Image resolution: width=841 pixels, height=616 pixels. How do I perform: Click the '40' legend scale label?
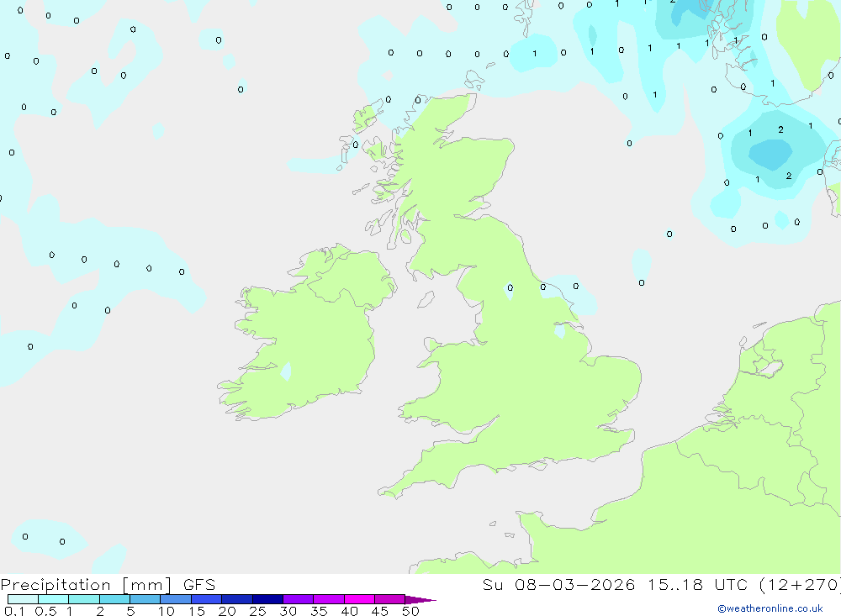click(x=349, y=611)
